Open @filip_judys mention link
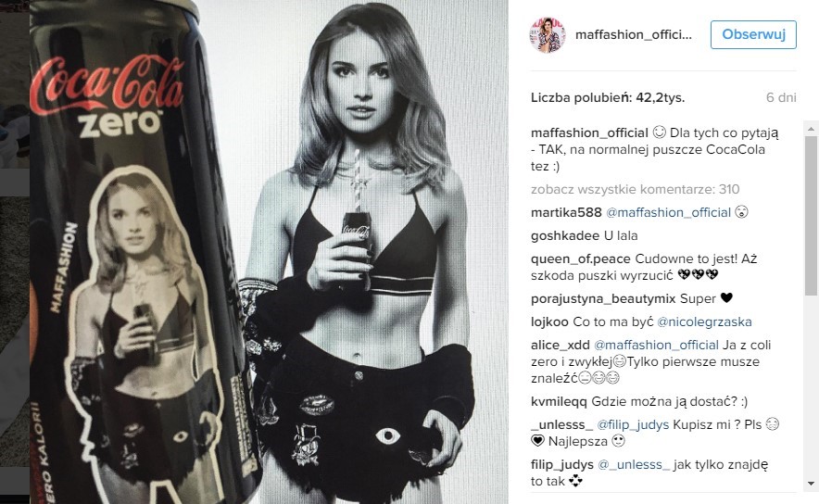Viewport: 819px width, 504px height. [x=633, y=424]
